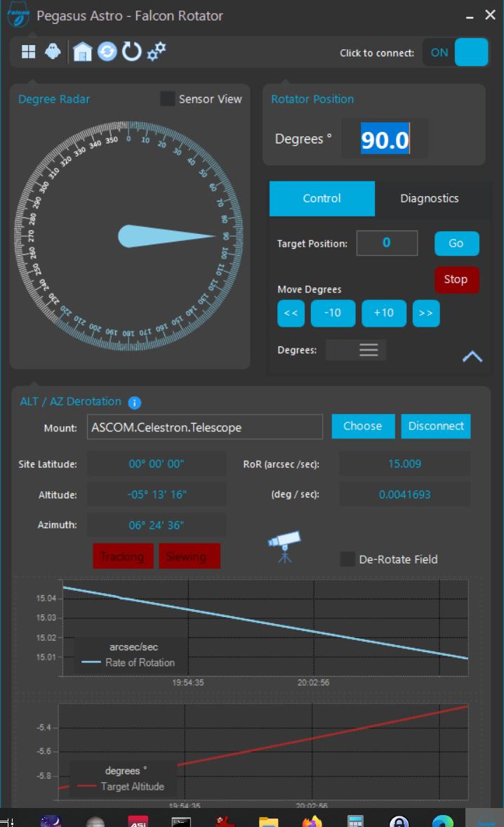This screenshot has width=504, height=827.
Task: Click the Degree Radar needle pointer
Action: click(x=166, y=236)
